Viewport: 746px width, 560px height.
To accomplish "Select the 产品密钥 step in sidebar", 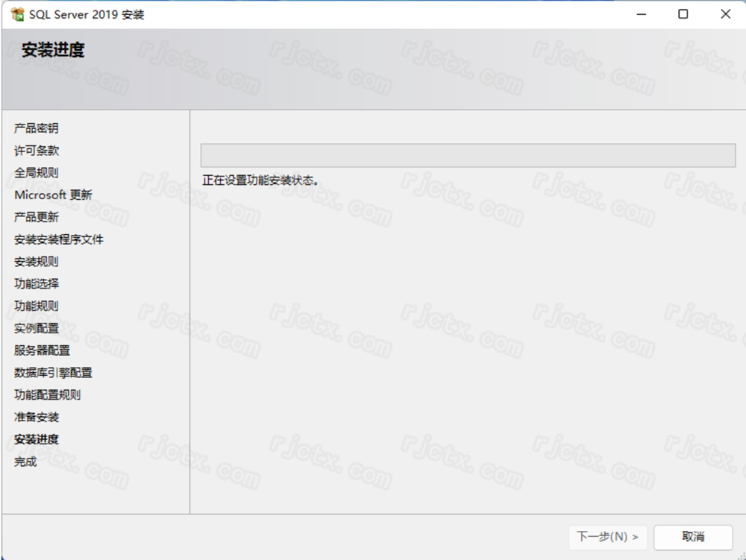I will (37, 128).
